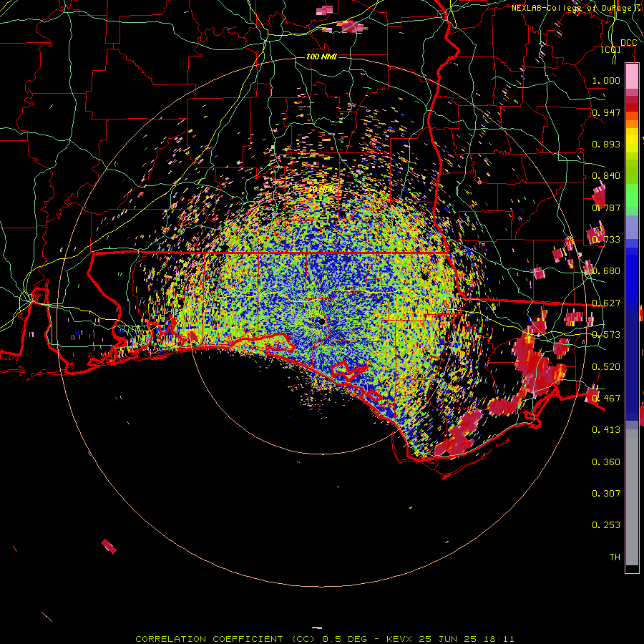
Task: Click the DCC label above the color scale
Action: click(x=628, y=43)
